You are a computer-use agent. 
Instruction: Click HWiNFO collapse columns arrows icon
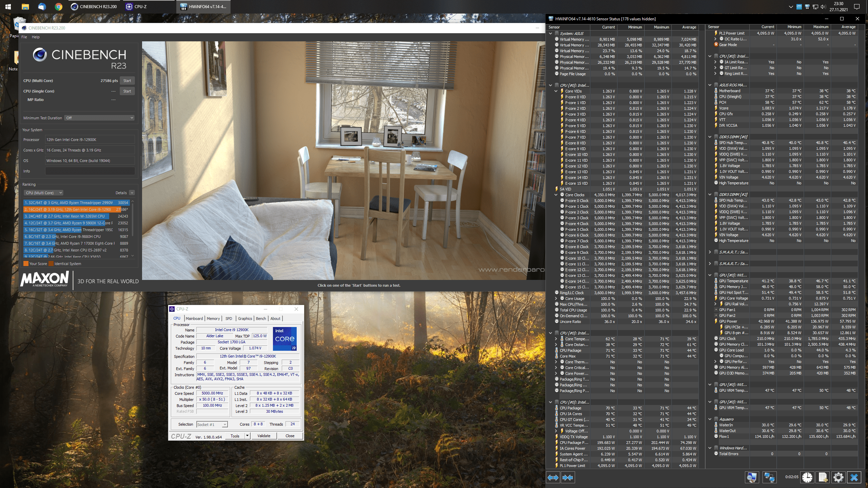click(x=568, y=477)
